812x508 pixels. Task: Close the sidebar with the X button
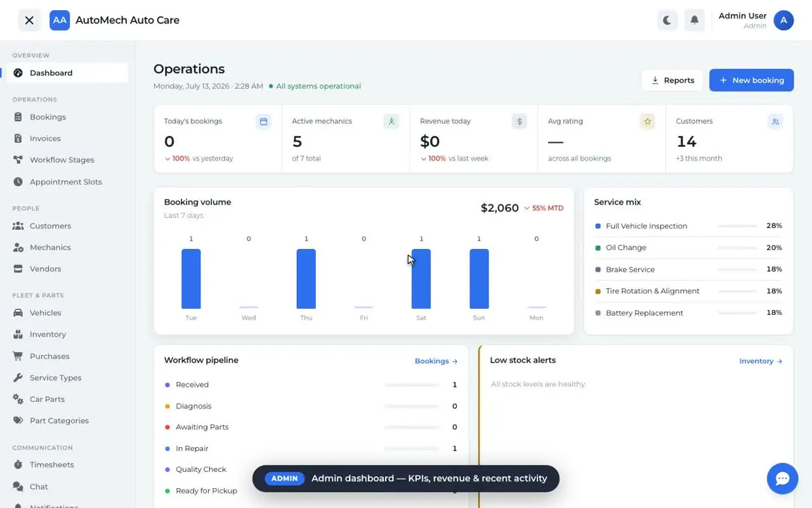tap(29, 20)
